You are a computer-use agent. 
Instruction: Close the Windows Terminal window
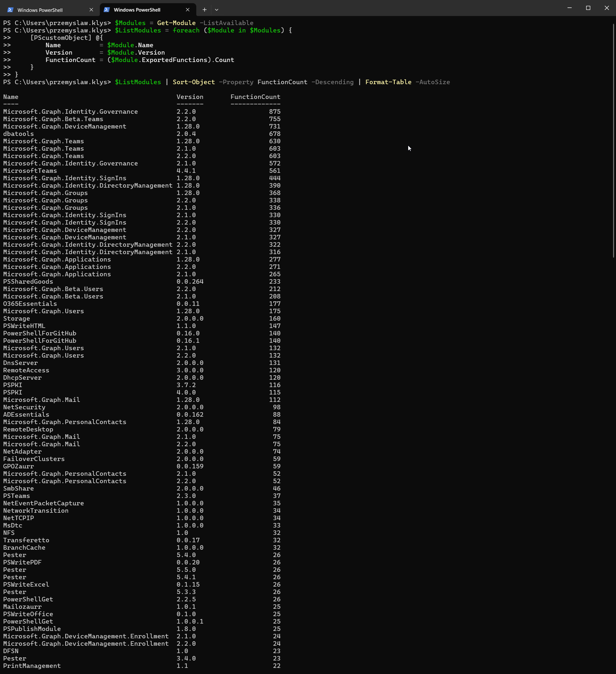pyautogui.click(x=607, y=8)
